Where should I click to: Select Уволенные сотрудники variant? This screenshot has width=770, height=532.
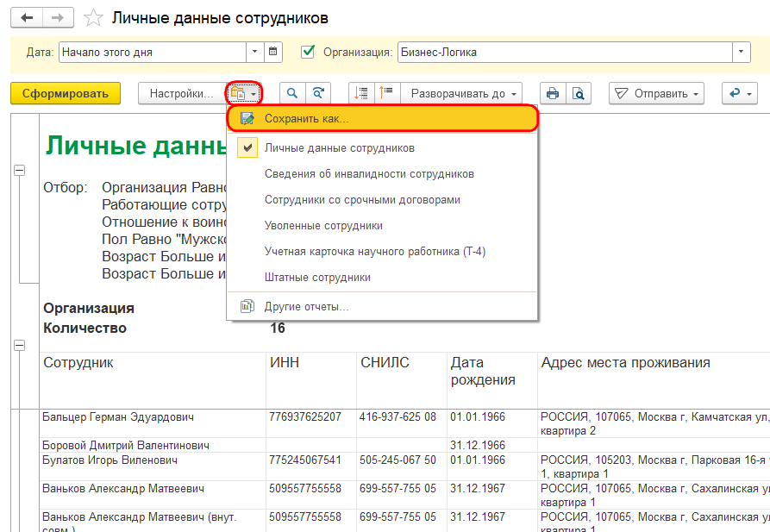pos(383,225)
